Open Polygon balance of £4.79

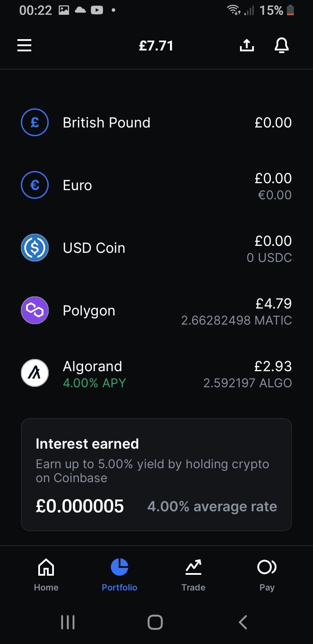coord(273,304)
